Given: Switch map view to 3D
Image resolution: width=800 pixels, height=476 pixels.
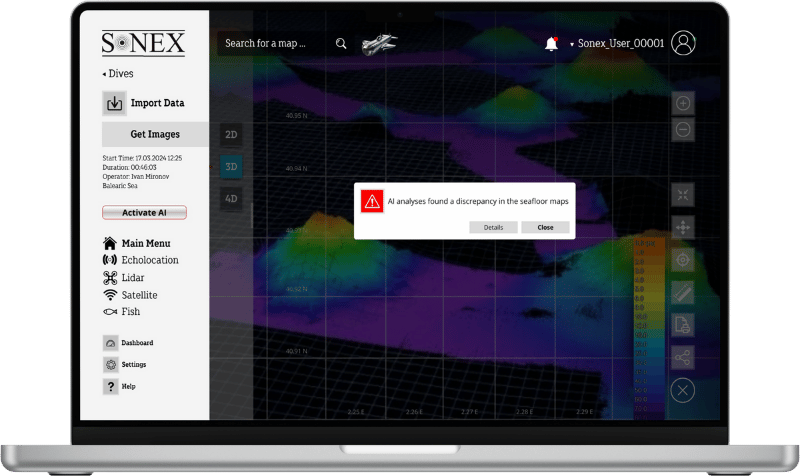Looking at the screenshot, I should point(231,166).
